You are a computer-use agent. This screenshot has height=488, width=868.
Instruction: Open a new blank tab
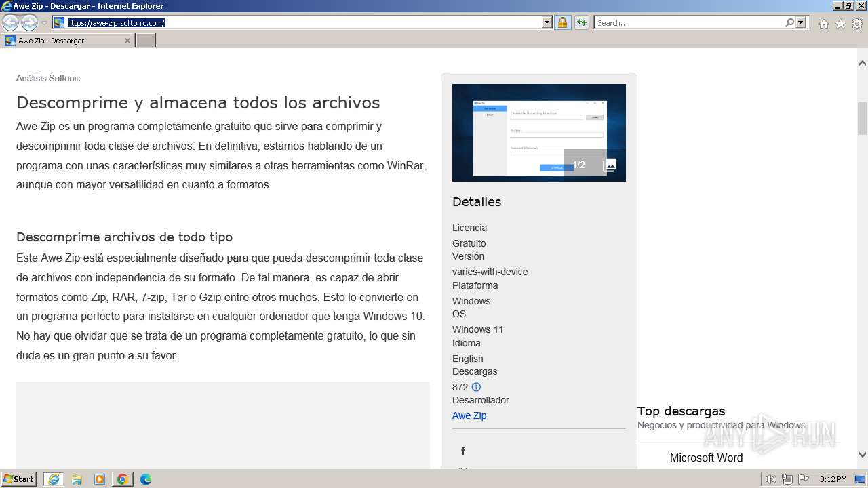click(146, 41)
